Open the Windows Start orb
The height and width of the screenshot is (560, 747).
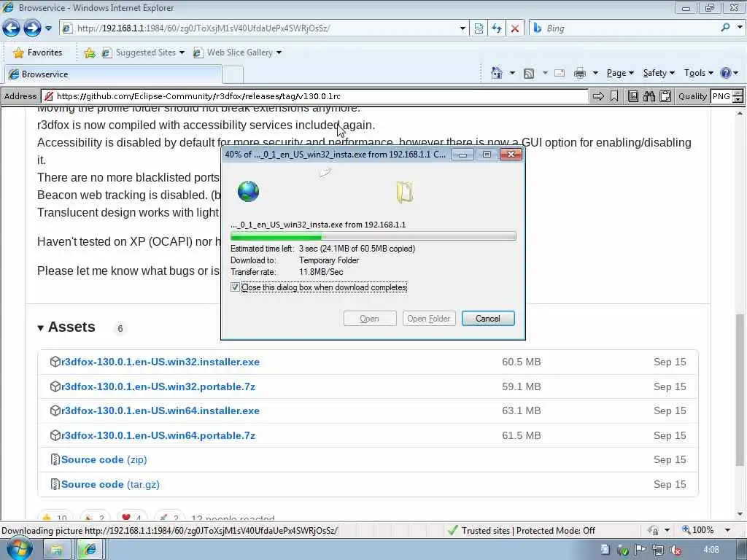19,548
